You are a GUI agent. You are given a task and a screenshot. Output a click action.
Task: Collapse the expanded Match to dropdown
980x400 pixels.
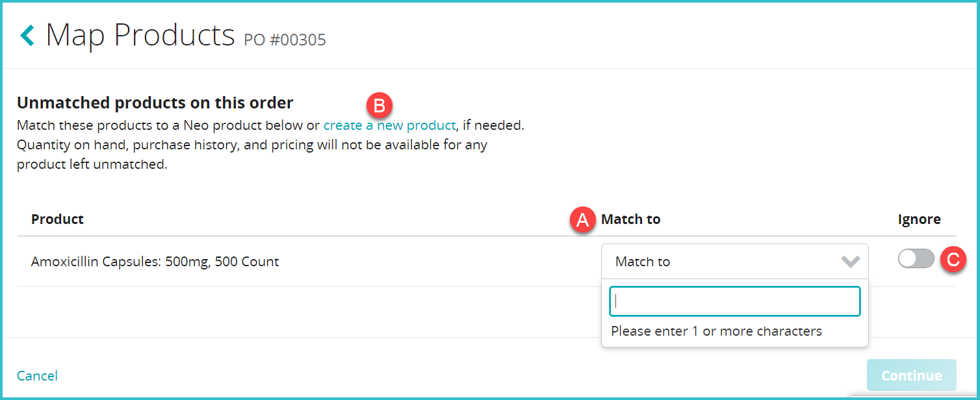(x=734, y=261)
